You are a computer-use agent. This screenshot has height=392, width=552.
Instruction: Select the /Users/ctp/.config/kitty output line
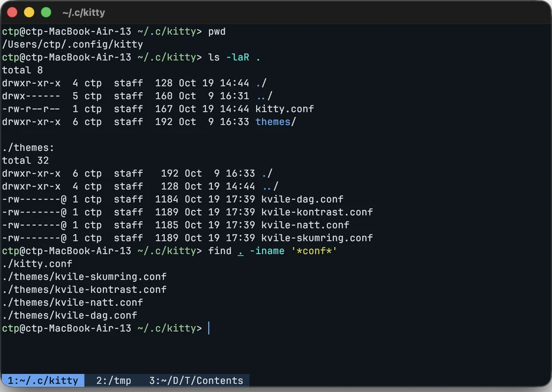coord(72,44)
